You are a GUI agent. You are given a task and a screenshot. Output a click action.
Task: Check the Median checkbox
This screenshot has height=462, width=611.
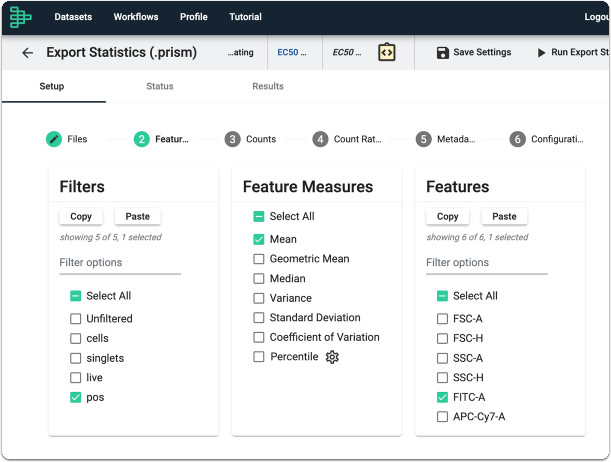point(259,279)
